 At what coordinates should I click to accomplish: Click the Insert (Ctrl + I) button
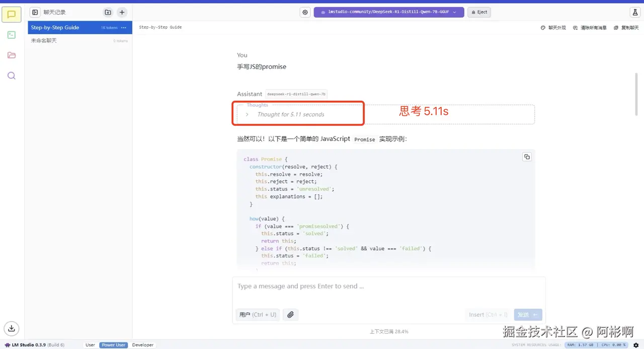(x=488, y=315)
